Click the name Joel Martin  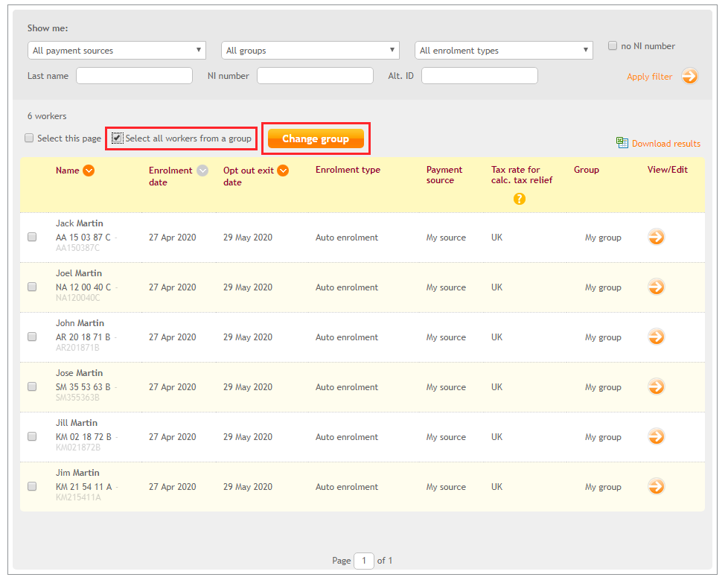pos(79,273)
